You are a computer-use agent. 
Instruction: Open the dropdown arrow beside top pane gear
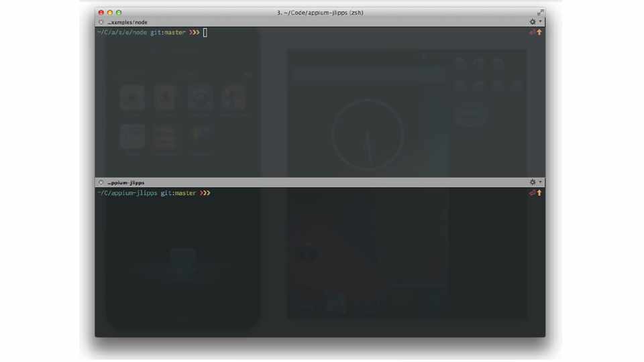point(540,22)
